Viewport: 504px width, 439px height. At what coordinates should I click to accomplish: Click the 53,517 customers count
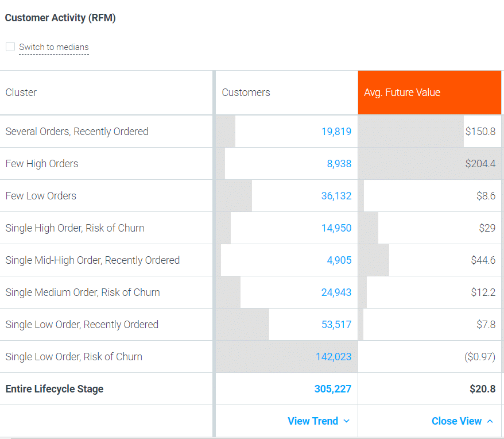336,325
